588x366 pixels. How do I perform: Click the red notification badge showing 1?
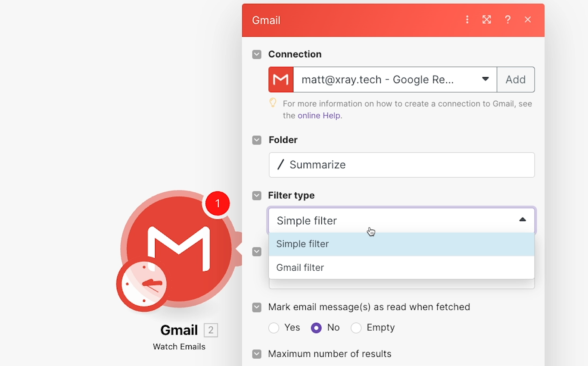click(218, 203)
